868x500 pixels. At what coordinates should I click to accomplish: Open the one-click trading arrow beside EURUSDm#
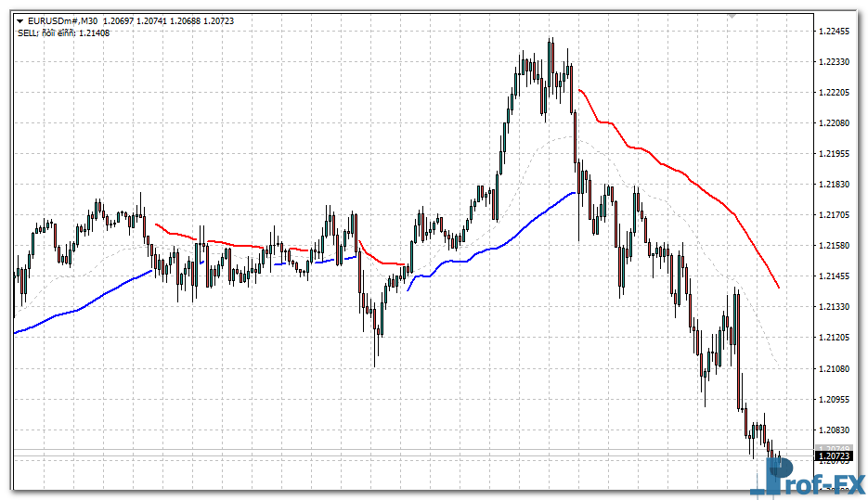20,19
